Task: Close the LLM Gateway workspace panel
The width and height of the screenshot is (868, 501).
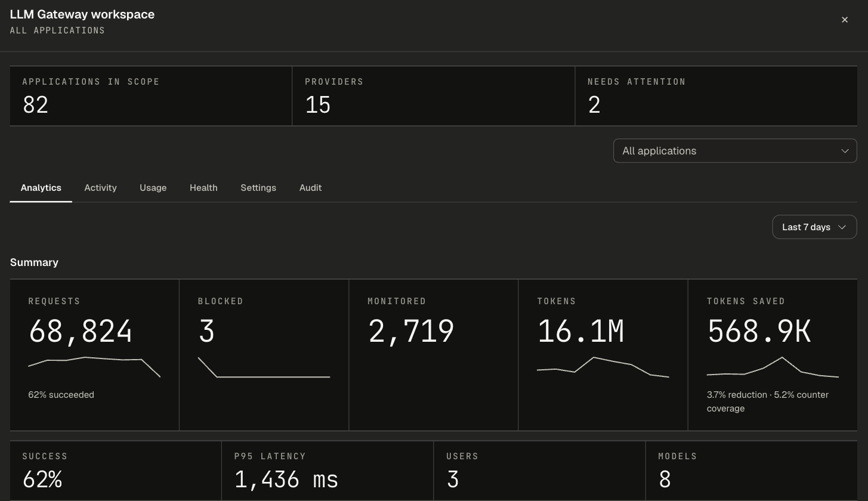Action: coord(845,20)
